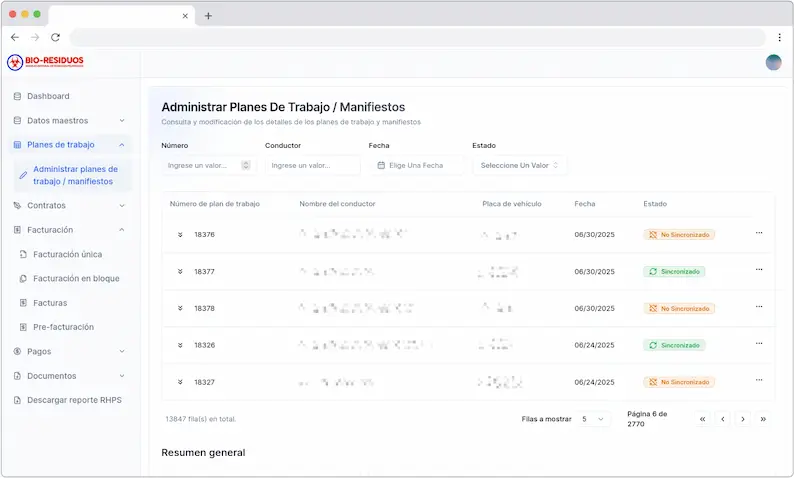Focus the Conductor filter input field
794x478 pixels.
click(x=312, y=165)
